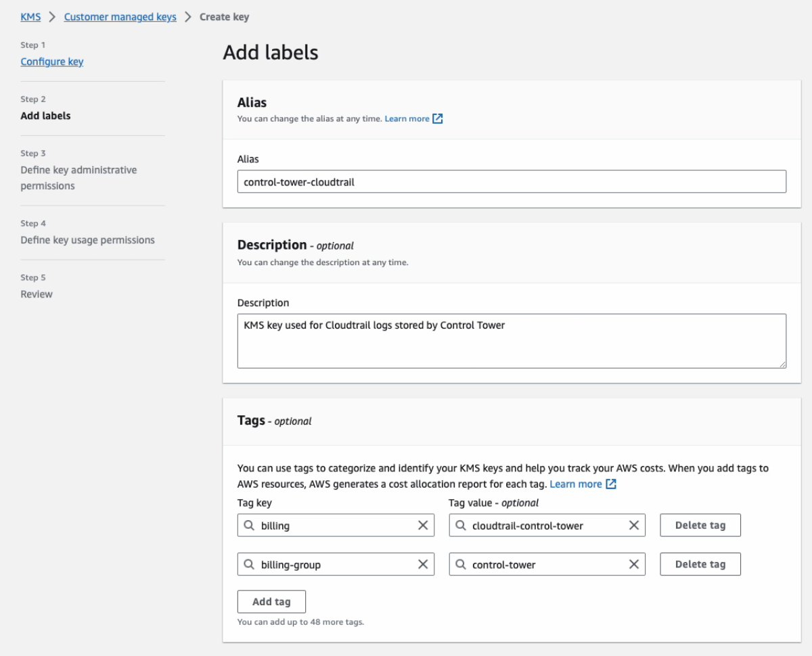Clear the billing tag key field
Viewport: 812px width, 656px height.
pyautogui.click(x=423, y=525)
